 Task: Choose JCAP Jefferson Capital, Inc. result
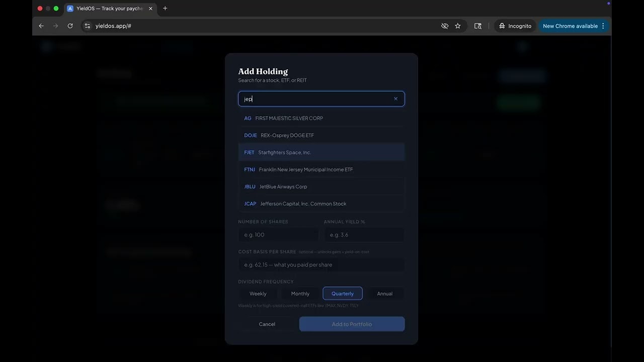point(321,204)
